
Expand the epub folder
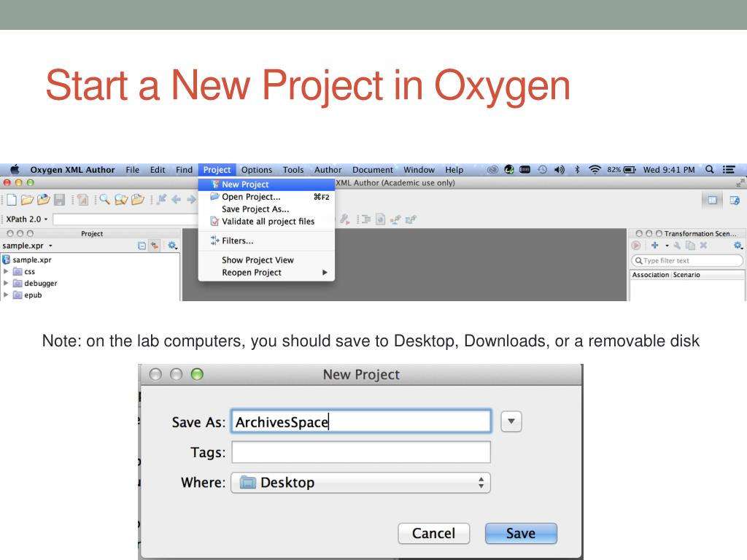tap(6, 295)
